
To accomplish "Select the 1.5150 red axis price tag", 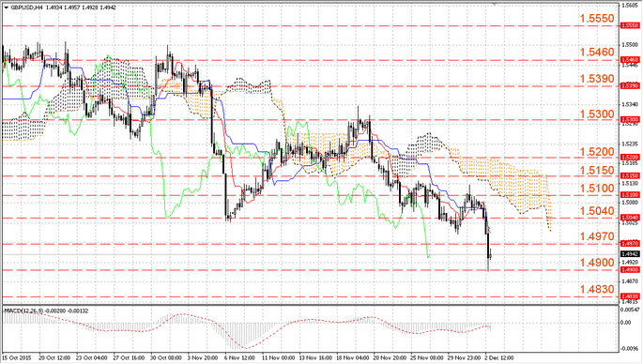I will tap(630, 175).
